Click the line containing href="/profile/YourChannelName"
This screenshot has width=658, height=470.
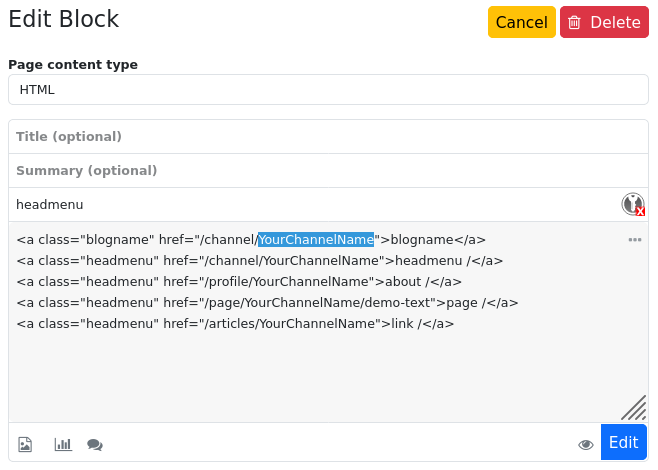click(x=239, y=282)
